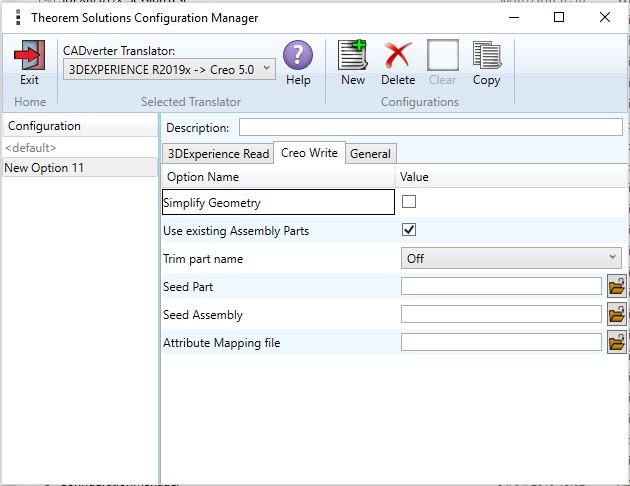Close the Configuration Manager window
This screenshot has width=630, height=486.
(605, 17)
